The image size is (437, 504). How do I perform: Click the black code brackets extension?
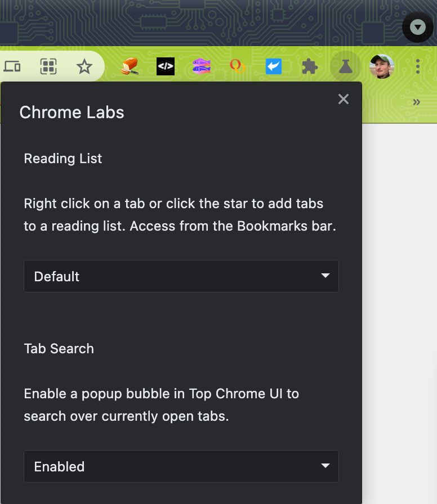pyautogui.click(x=166, y=67)
